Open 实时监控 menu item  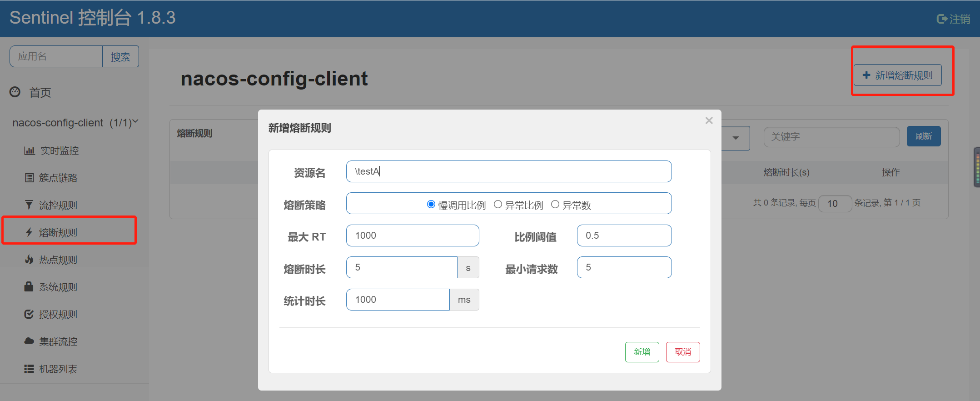tap(60, 150)
